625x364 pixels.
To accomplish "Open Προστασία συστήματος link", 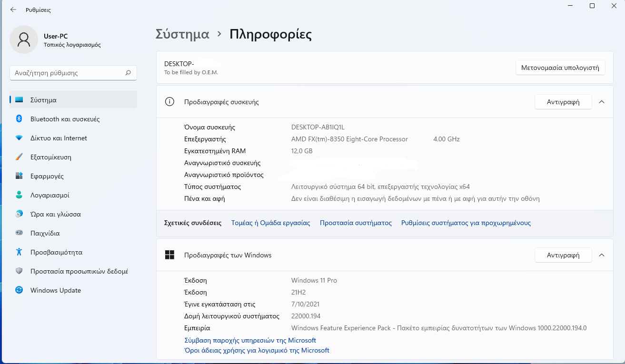I will point(356,223).
